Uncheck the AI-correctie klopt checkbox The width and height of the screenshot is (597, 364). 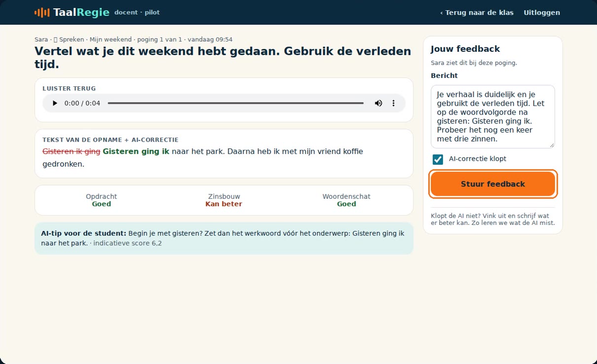438,159
